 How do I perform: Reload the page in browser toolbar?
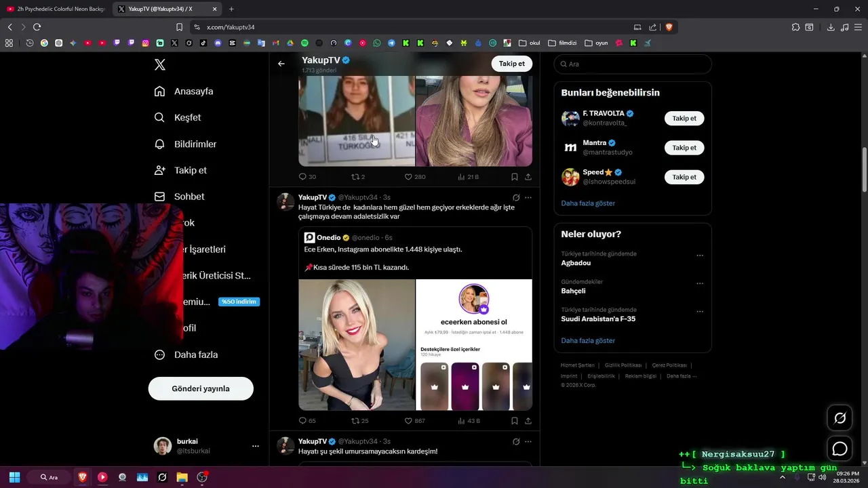[37, 27]
